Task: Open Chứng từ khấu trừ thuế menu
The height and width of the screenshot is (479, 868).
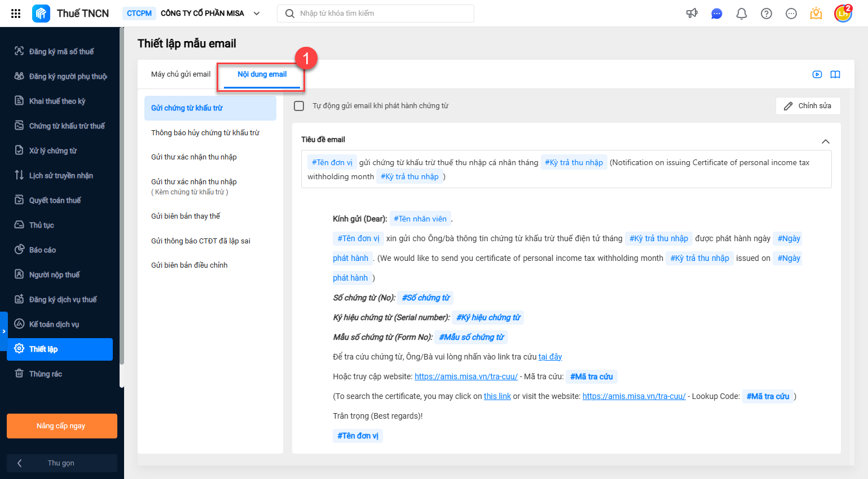Action: [60, 126]
